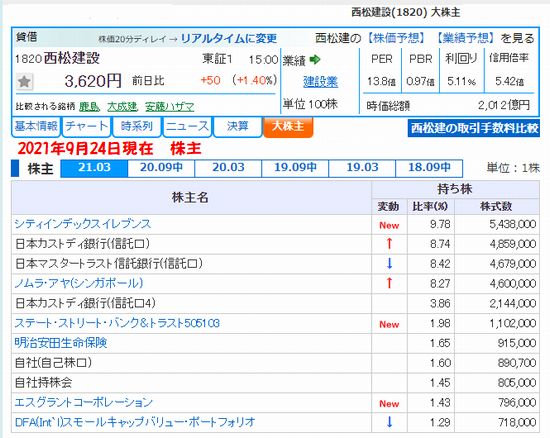
Task: Click the row 自社持株会
Action: 275,383
